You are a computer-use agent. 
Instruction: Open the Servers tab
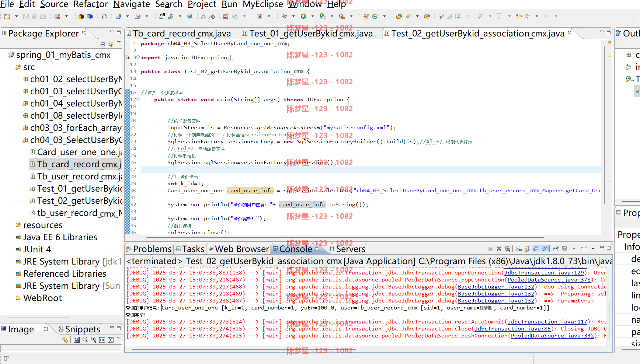pyautogui.click(x=347, y=249)
